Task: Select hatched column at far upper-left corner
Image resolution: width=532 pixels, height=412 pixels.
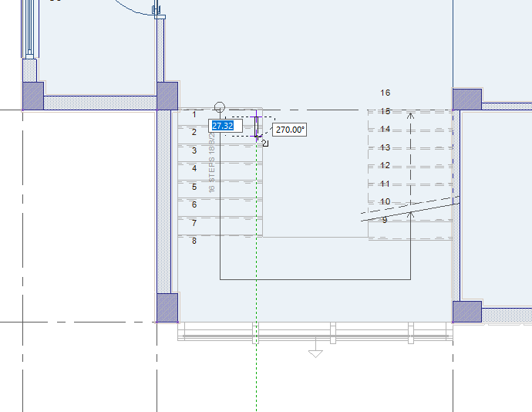Action: pos(33,96)
